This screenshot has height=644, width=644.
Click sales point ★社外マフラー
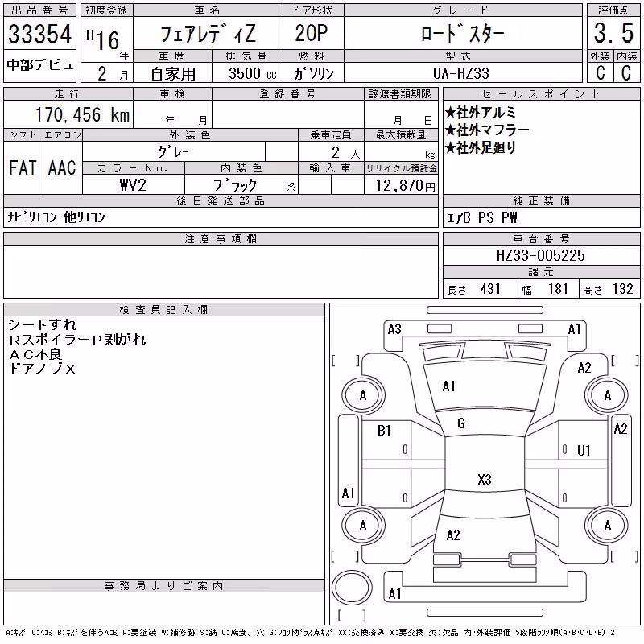(x=487, y=130)
